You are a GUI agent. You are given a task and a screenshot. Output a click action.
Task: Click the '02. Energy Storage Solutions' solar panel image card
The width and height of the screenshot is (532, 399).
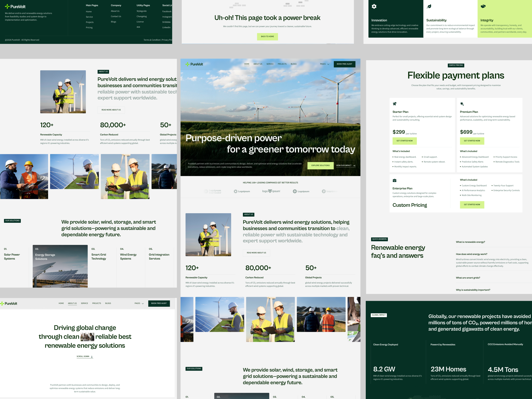tap(60, 266)
